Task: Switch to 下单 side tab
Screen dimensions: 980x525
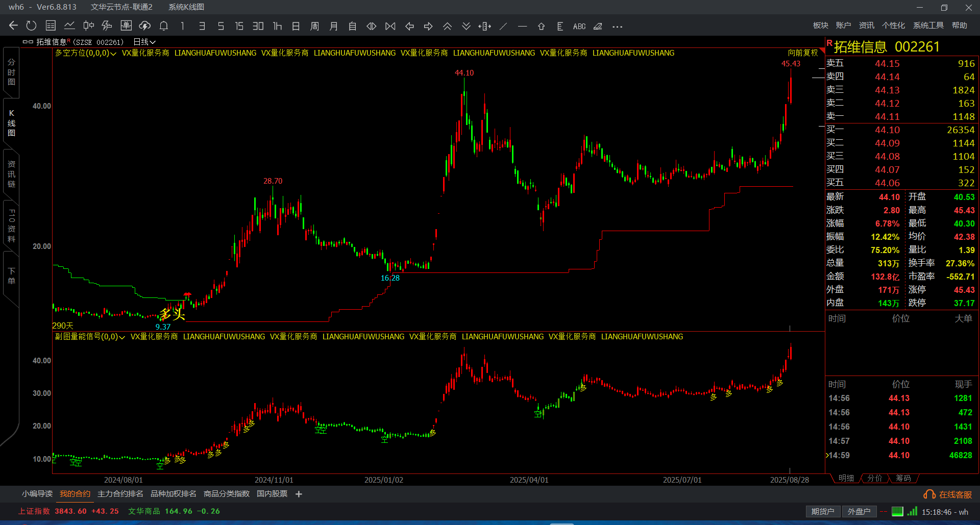Action: point(11,276)
